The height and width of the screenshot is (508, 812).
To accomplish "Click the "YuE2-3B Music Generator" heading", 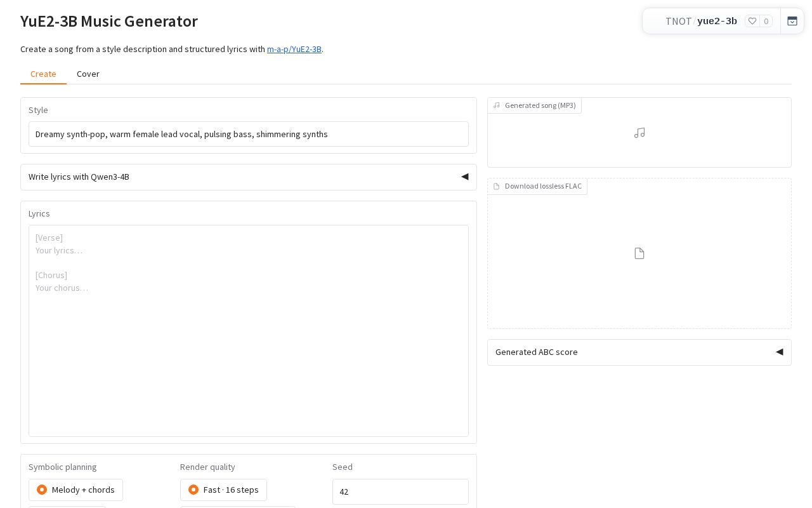I will (x=109, y=21).
